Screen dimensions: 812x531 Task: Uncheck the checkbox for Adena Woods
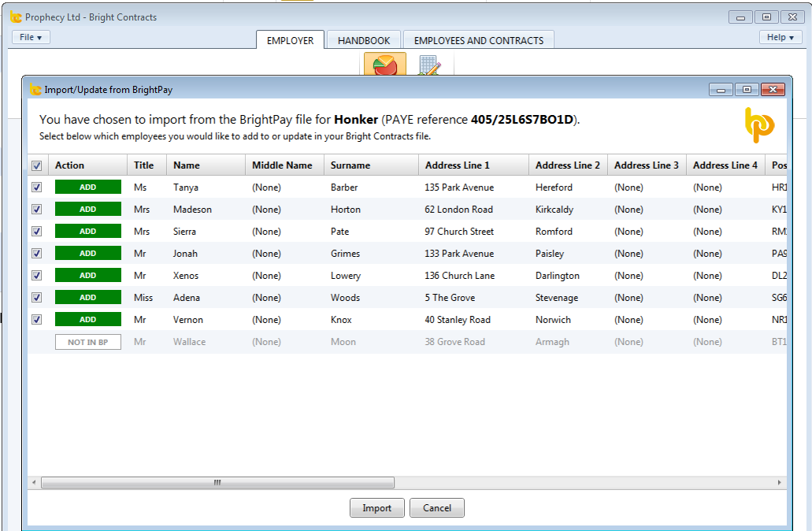point(37,297)
